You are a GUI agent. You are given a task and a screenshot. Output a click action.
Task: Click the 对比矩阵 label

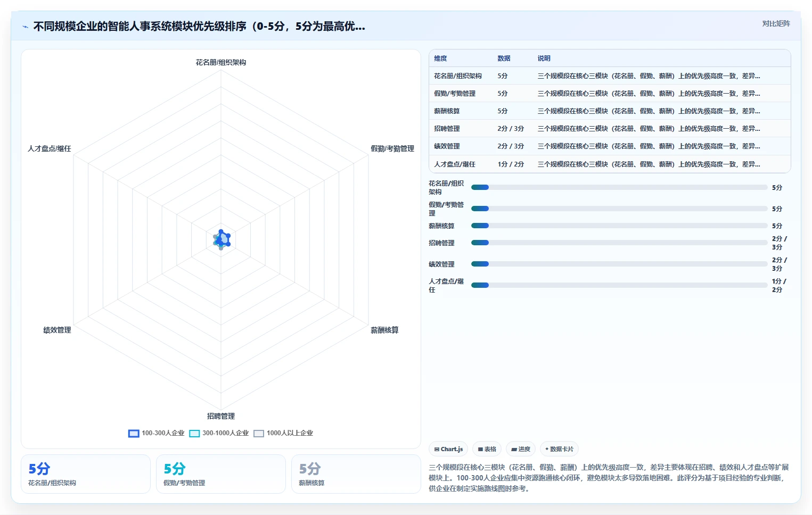click(x=776, y=23)
